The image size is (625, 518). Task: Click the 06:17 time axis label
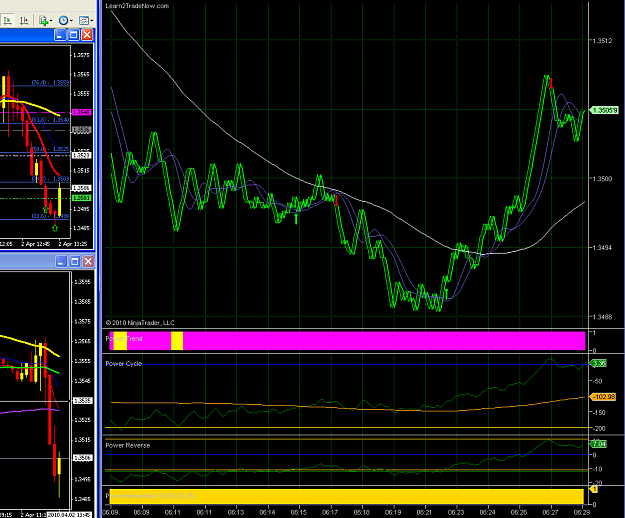[x=330, y=512]
